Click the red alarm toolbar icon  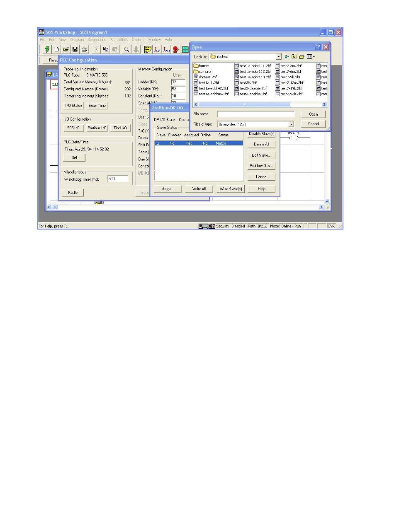tap(176, 49)
